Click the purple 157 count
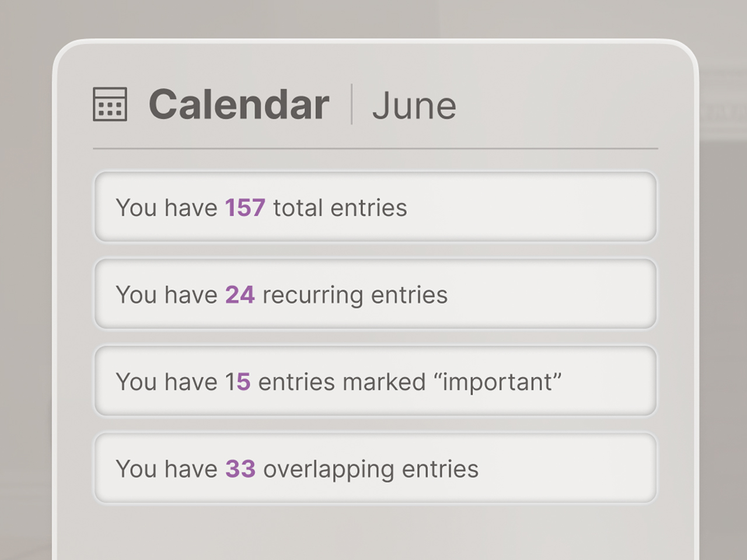The width and height of the screenshot is (747, 560). [245, 208]
